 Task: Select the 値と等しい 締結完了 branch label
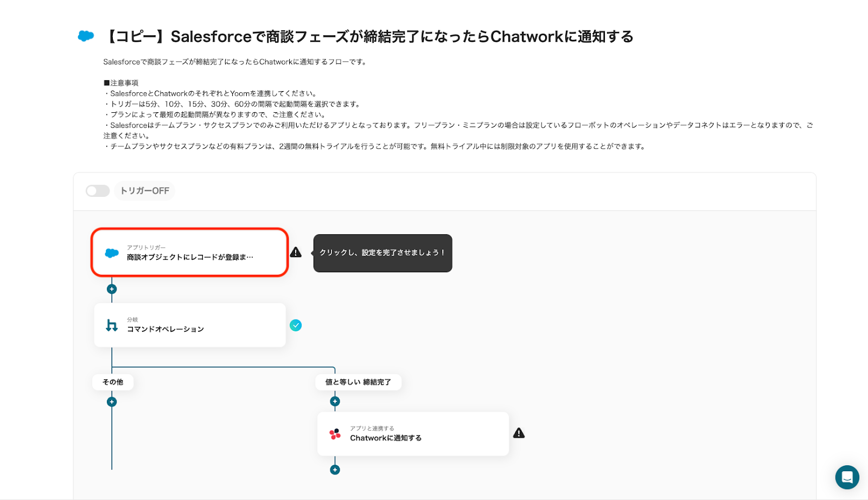pos(358,382)
